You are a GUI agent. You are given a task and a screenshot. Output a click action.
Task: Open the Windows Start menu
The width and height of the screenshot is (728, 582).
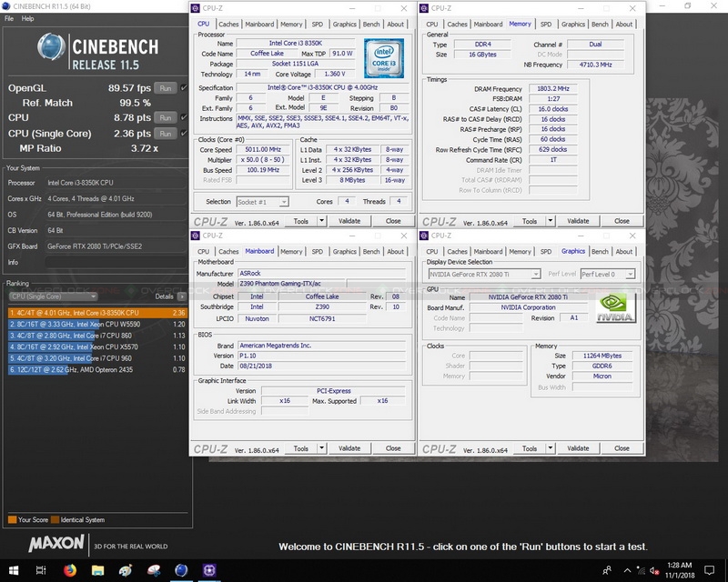(14, 570)
